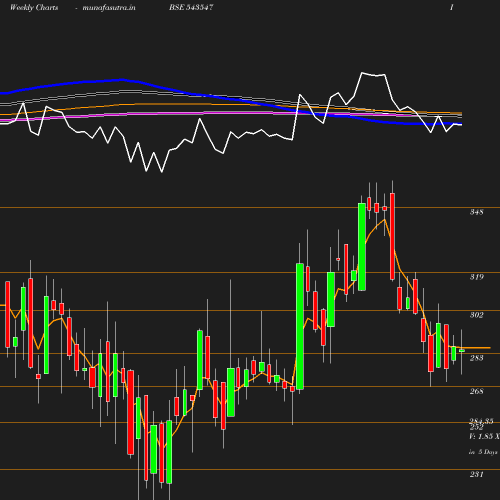Click the "BSE 543547" ticker label
Viewport: 500px width, 500px height.
pyautogui.click(x=191, y=7)
